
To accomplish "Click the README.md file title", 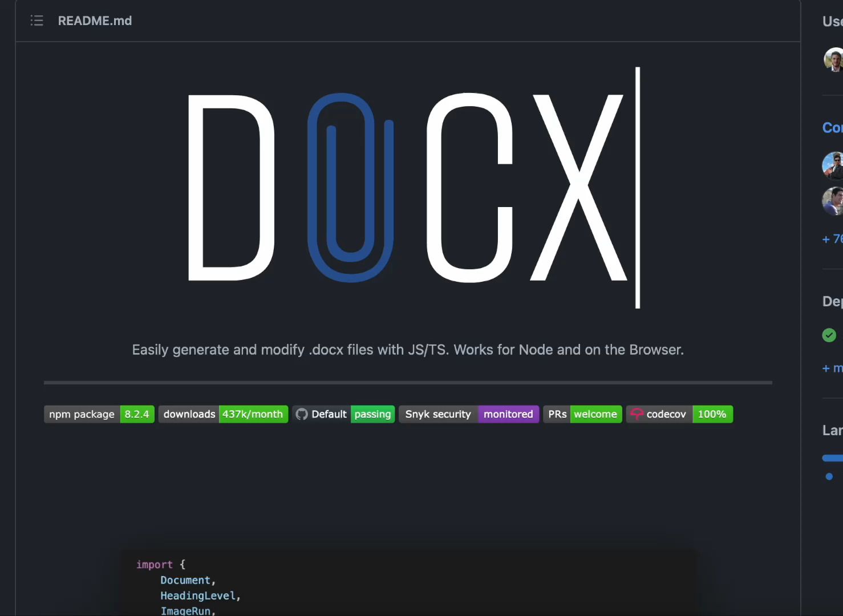I will (x=95, y=21).
